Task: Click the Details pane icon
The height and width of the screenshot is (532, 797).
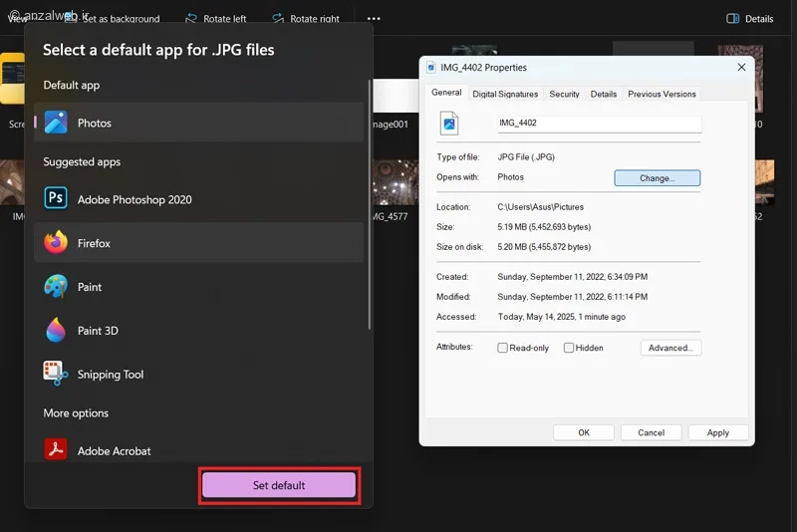Action: (733, 19)
